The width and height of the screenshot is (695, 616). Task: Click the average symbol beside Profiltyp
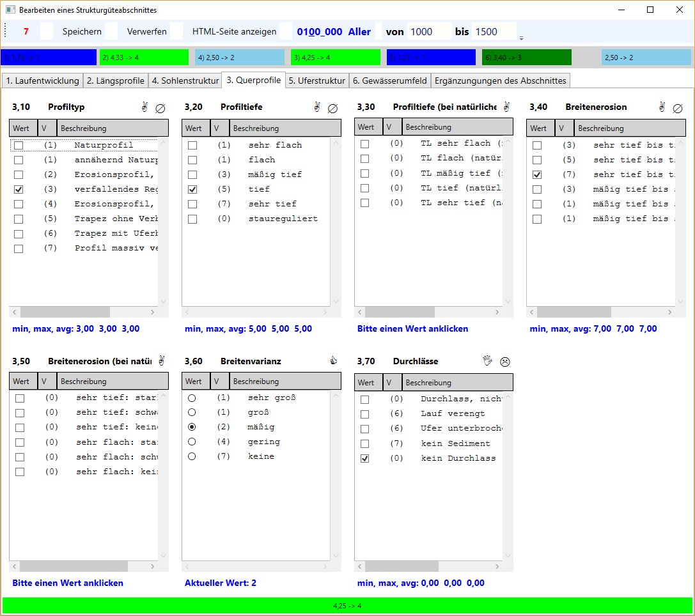[x=160, y=109]
